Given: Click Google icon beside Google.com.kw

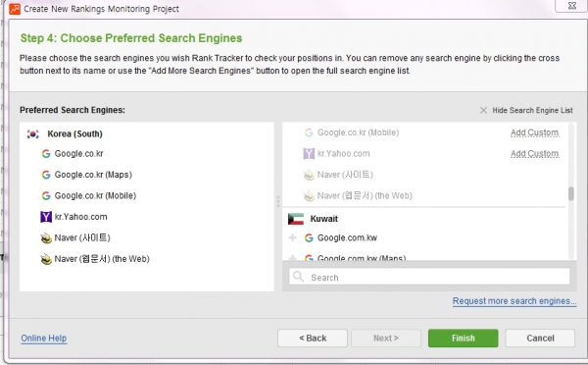Looking at the screenshot, I should point(309,237).
